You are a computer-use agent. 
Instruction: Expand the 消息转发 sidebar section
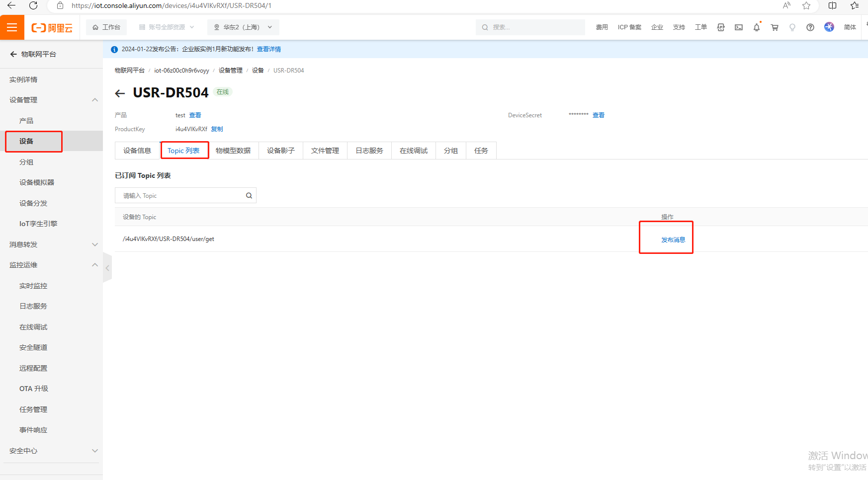click(x=94, y=244)
